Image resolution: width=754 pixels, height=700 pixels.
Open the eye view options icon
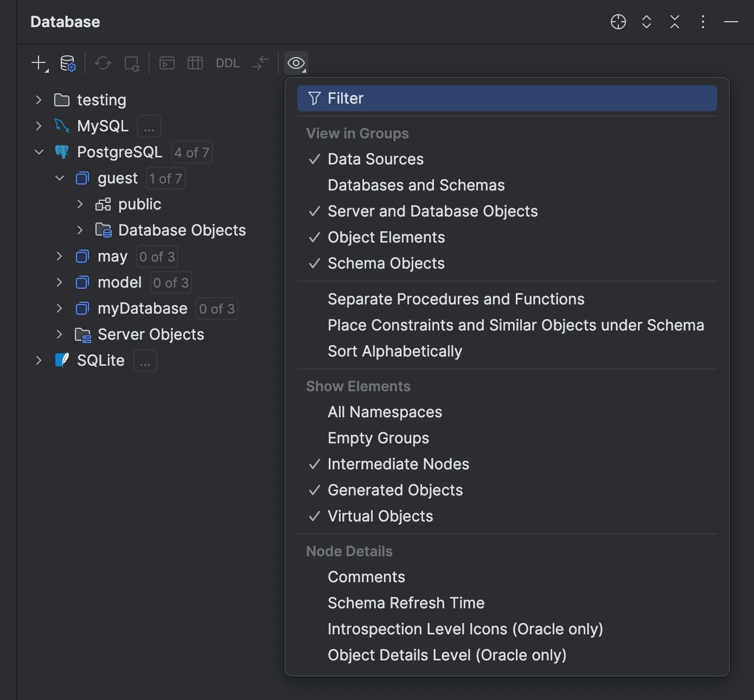click(x=296, y=62)
